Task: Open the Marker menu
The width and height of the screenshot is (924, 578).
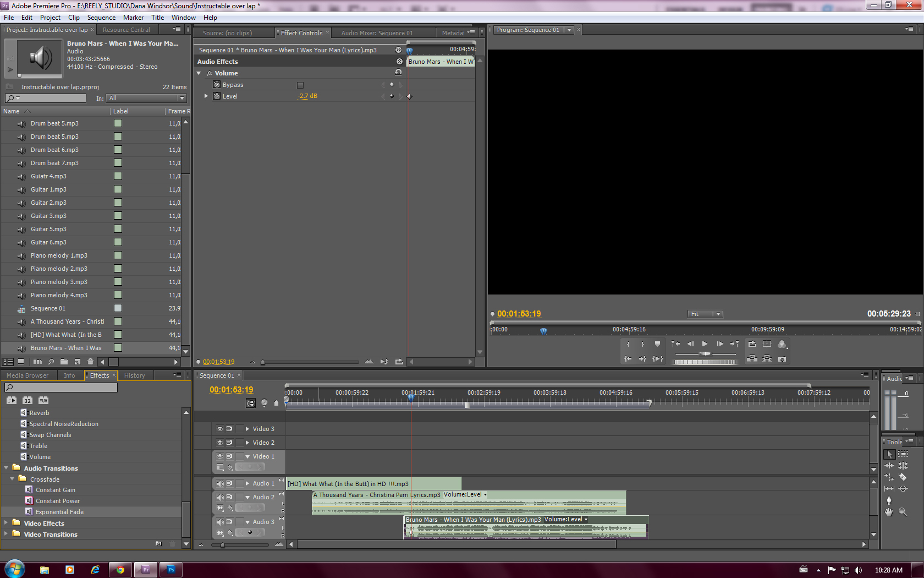Action: pyautogui.click(x=133, y=18)
